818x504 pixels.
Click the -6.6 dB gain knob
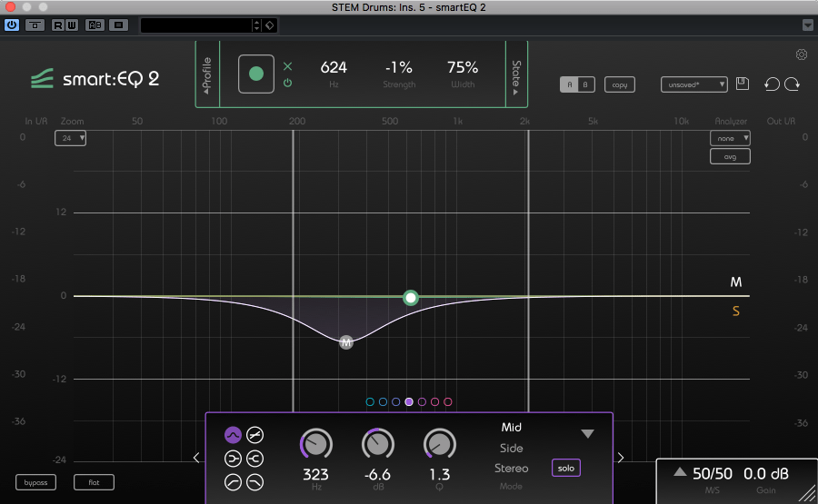378,445
